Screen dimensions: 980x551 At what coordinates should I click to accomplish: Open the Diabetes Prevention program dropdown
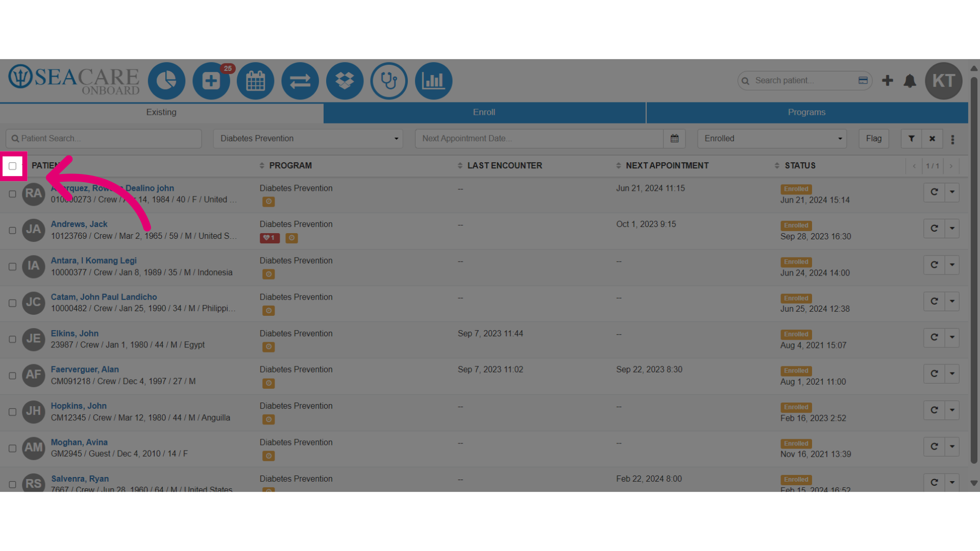[308, 139]
